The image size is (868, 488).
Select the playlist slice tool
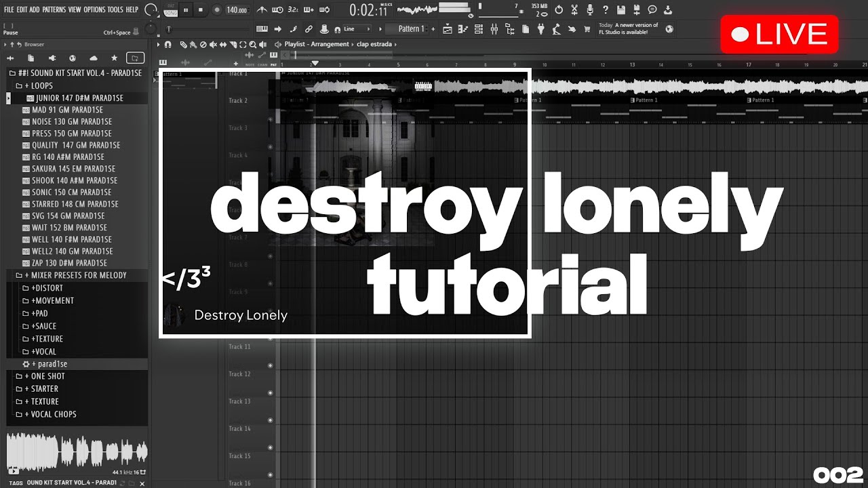coord(233,44)
